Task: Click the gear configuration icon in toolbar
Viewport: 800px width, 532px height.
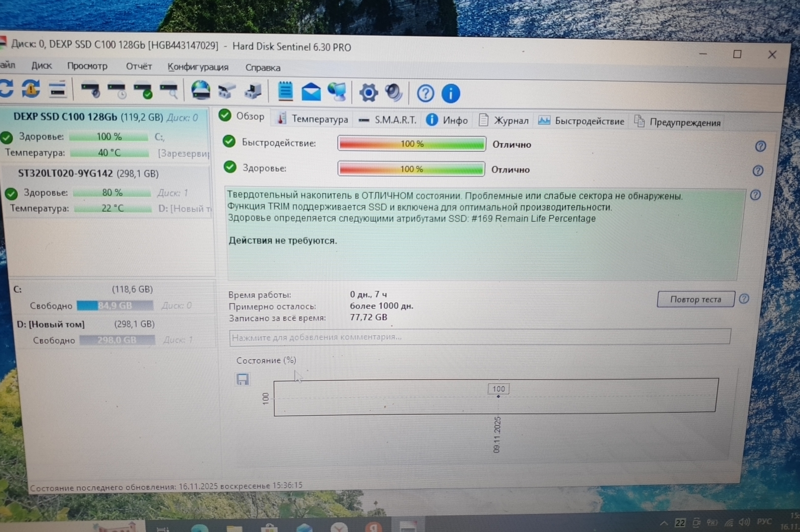Action: click(x=368, y=92)
